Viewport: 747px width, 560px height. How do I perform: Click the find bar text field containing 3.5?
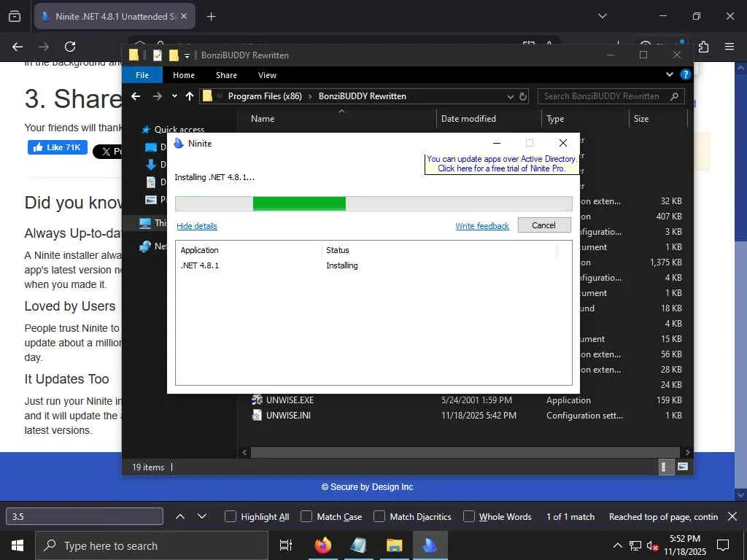pyautogui.click(x=85, y=516)
